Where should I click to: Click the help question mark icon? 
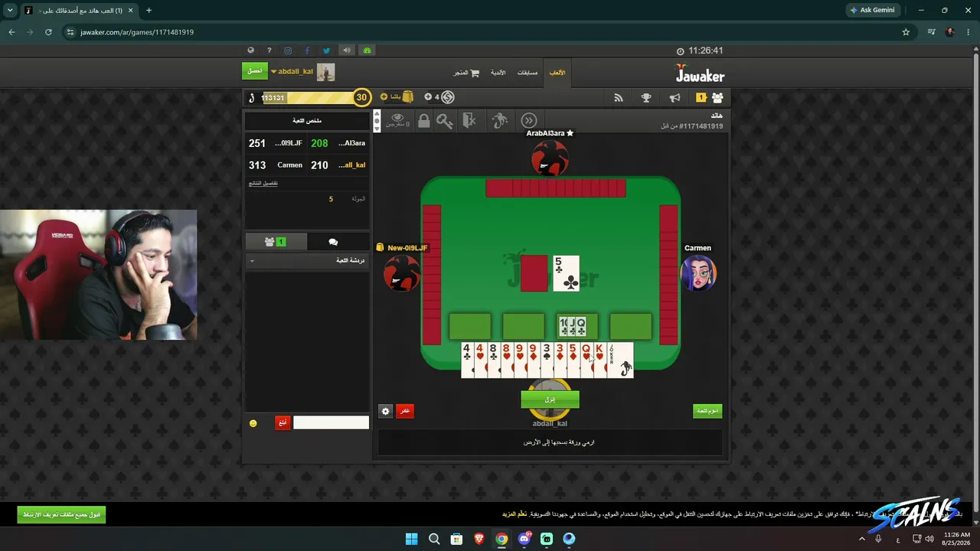coord(269,51)
